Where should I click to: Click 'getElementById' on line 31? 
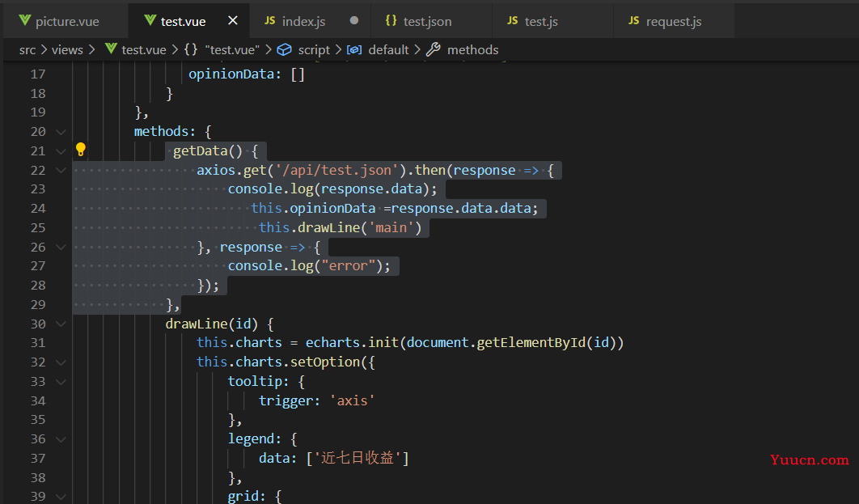click(531, 342)
